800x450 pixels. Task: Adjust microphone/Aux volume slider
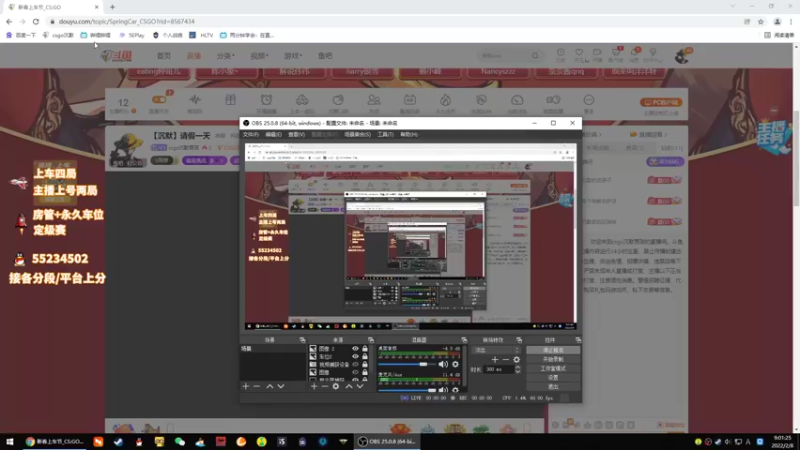pos(408,390)
